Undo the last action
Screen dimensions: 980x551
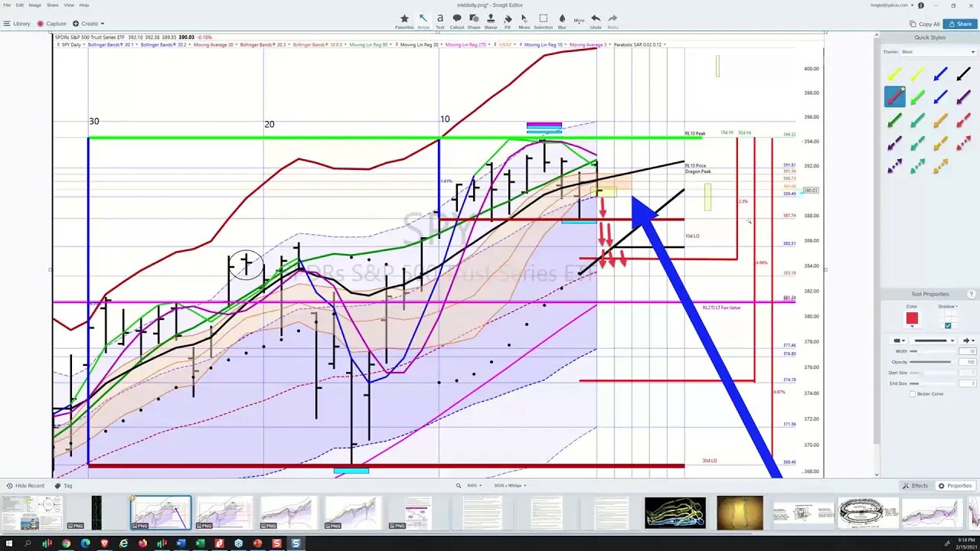click(596, 21)
